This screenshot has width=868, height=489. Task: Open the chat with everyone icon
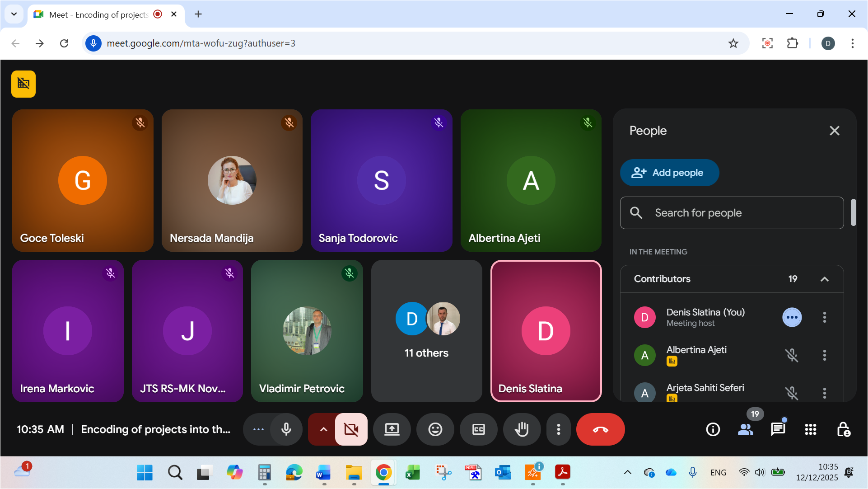778,429
